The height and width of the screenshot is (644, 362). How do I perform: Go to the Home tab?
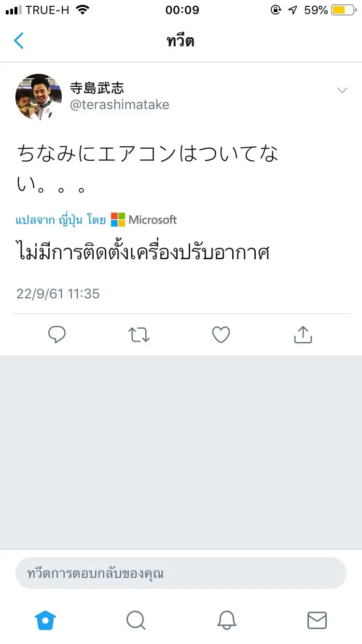point(45,620)
